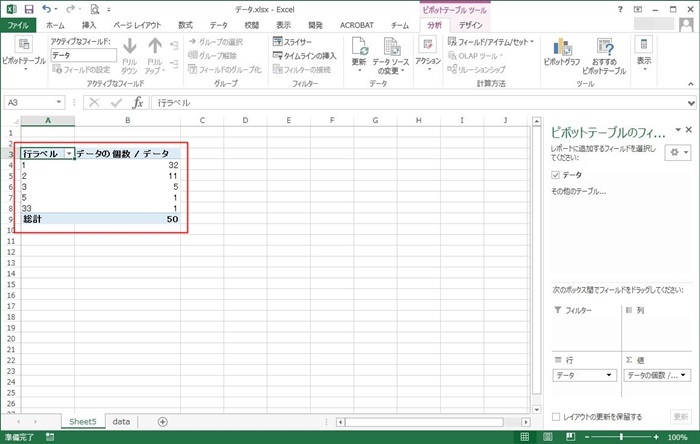Viewport: 700px width, 444px height.
Task: Switch to the データ ribbon tab
Action: tap(219, 25)
